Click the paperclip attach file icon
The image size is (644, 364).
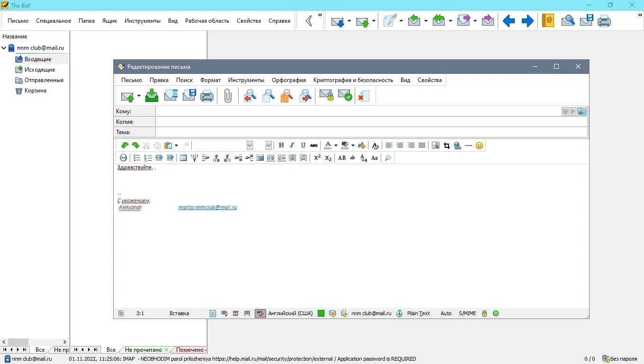click(228, 96)
